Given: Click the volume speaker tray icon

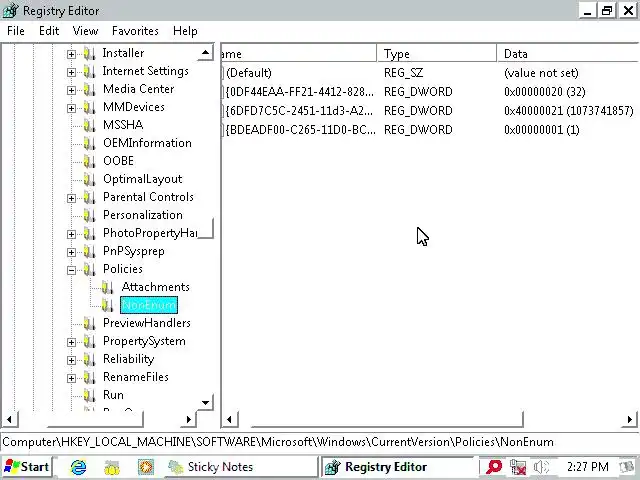Looking at the screenshot, I should coord(542,467).
